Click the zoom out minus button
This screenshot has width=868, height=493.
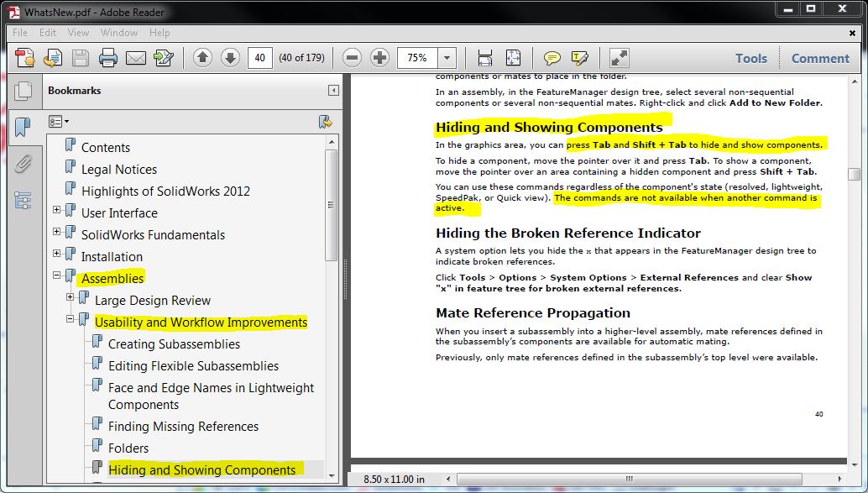(x=353, y=58)
